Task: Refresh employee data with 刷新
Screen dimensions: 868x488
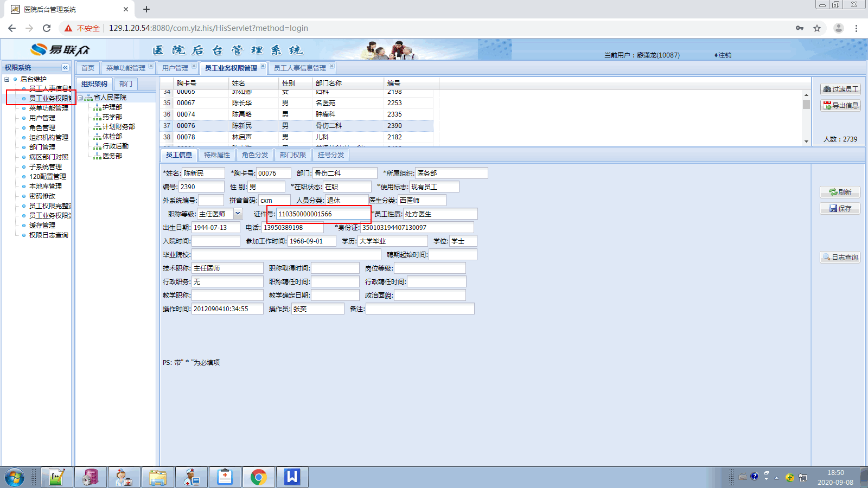Action: (840, 192)
